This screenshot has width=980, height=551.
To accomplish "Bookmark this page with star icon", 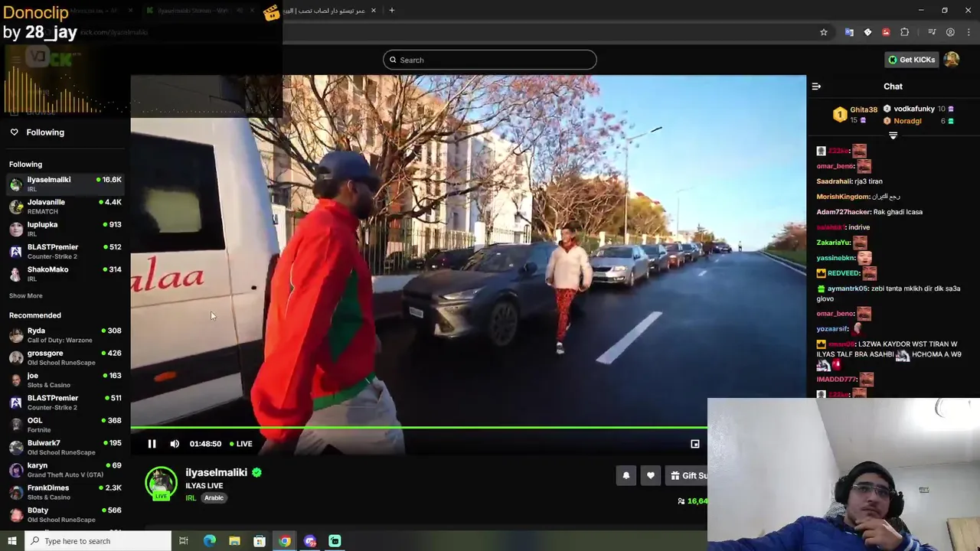I will pos(824,32).
